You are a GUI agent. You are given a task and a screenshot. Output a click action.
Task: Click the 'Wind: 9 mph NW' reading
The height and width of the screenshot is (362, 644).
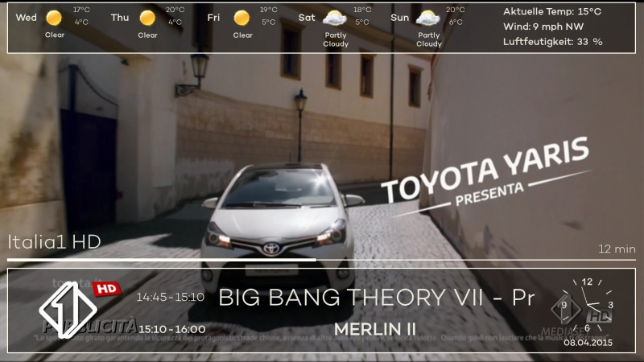[543, 27]
